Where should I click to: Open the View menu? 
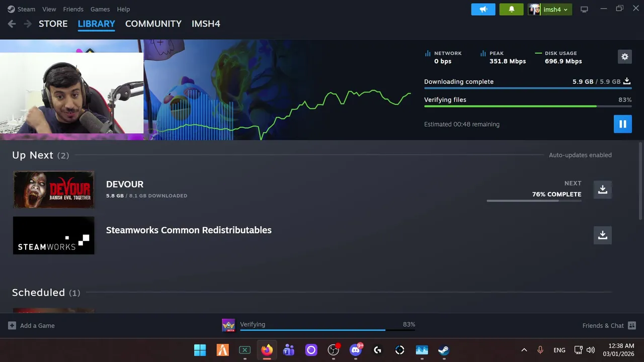(49, 9)
